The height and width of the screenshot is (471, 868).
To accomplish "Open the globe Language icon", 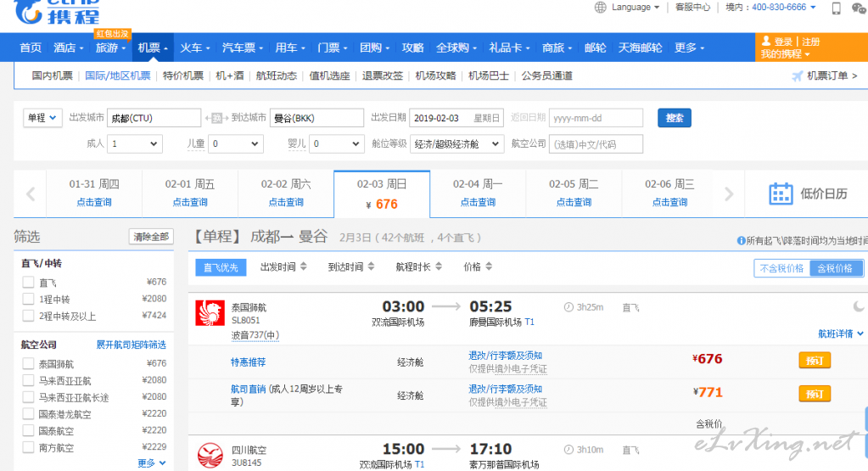I will [601, 7].
